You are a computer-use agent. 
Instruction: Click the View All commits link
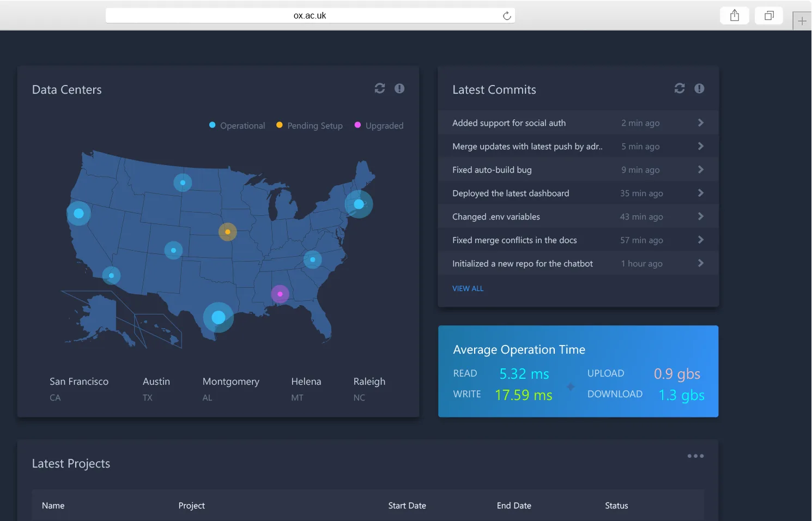tap(468, 288)
